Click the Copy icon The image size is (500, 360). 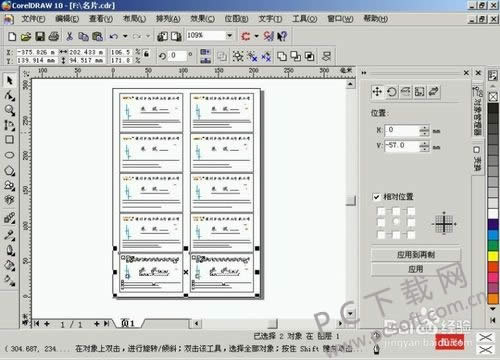coord(83,36)
